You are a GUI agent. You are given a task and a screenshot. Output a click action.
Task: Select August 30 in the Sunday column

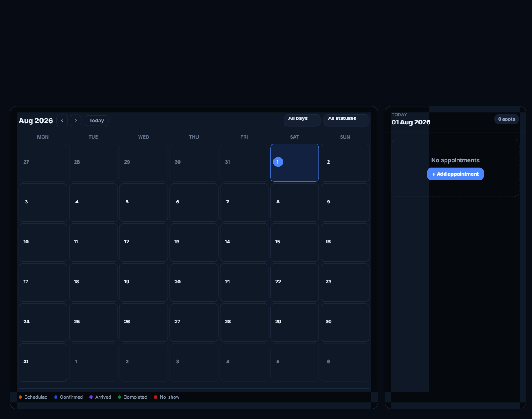point(345,322)
